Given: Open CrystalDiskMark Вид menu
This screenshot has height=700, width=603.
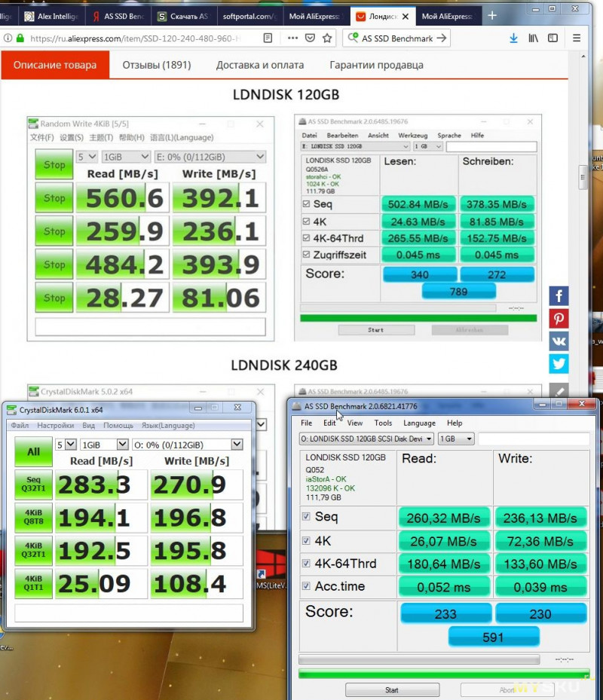Looking at the screenshot, I should [88, 426].
